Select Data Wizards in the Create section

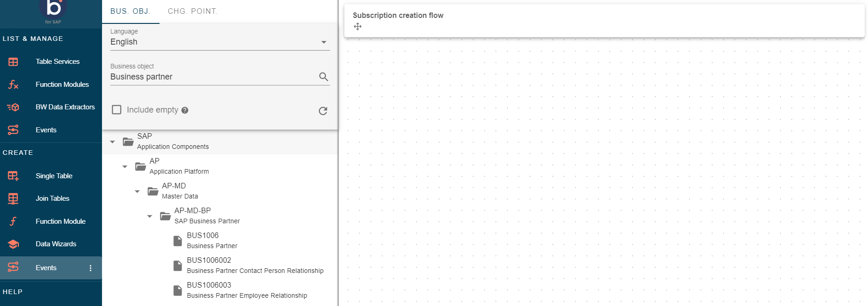(x=56, y=244)
